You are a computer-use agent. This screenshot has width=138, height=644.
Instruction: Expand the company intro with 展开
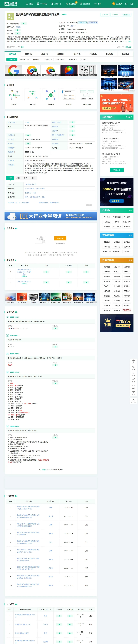point(130,42)
